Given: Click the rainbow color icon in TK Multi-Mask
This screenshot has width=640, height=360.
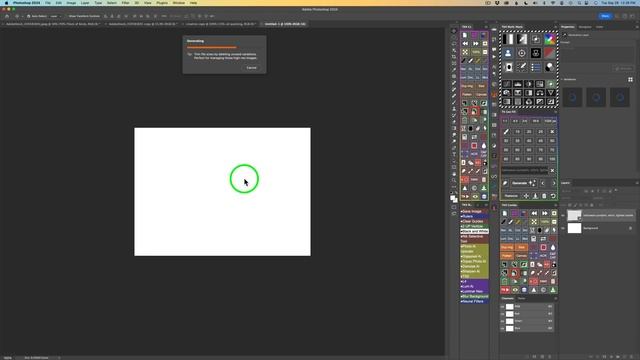Looking at the screenshot, I should click(x=549, y=39).
